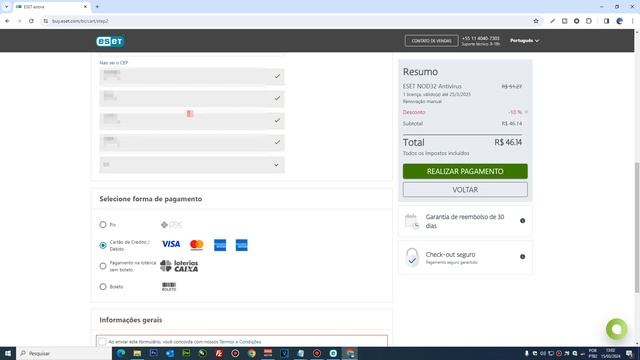Reload the page
The width and height of the screenshot is (640, 360).
(31, 21)
